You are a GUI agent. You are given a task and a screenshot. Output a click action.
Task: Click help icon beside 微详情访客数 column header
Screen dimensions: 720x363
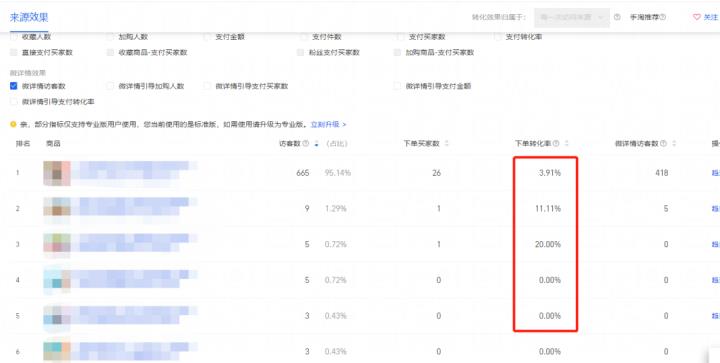[663, 144]
